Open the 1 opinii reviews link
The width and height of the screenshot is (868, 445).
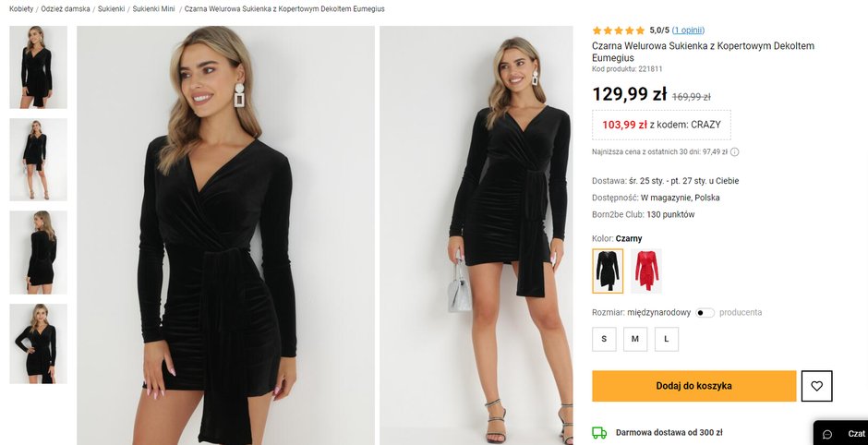click(688, 30)
